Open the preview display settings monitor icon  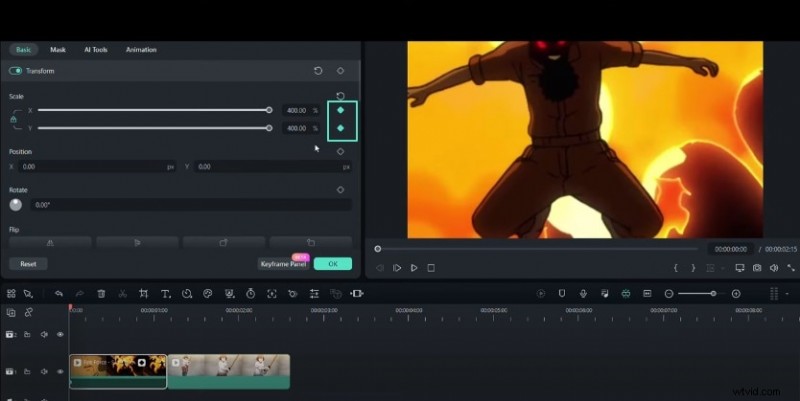pyautogui.click(x=740, y=268)
